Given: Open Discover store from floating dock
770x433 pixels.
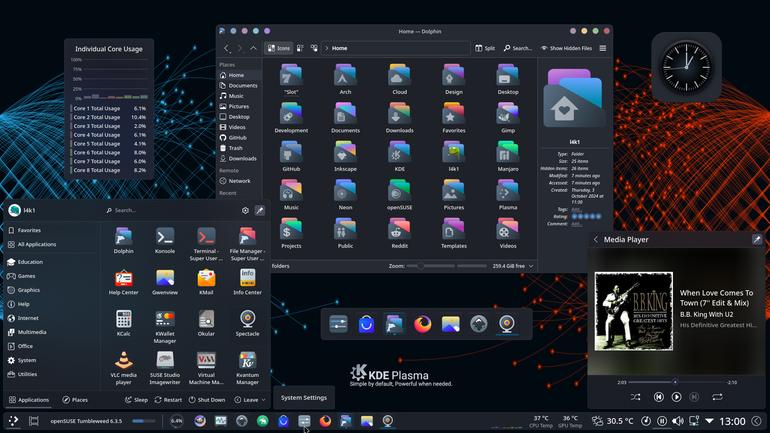Looking at the screenshot, I should tap(366, 324).
